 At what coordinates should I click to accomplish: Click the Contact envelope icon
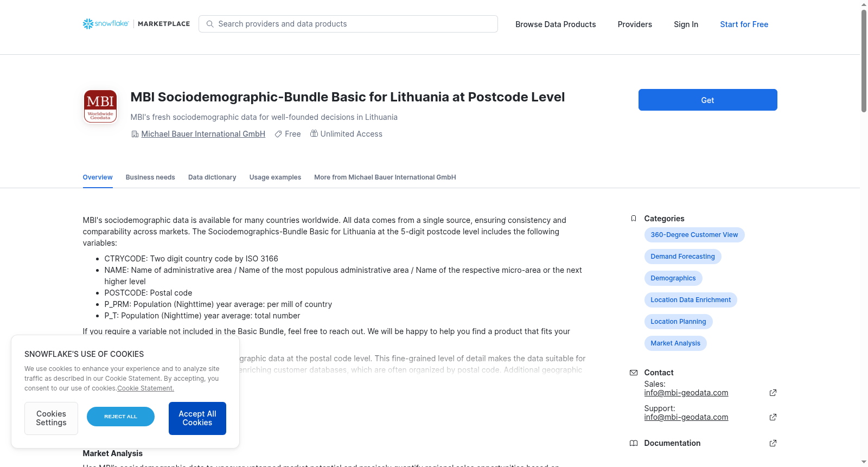634,373
